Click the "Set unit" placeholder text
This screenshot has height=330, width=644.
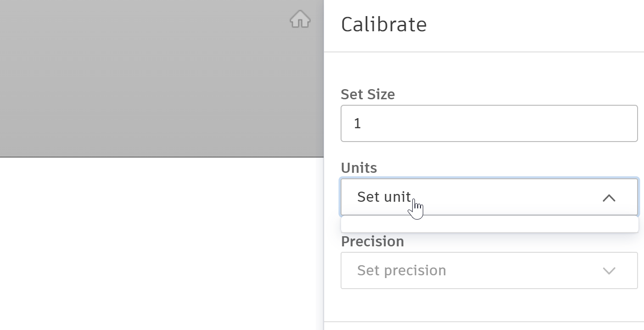384,197
